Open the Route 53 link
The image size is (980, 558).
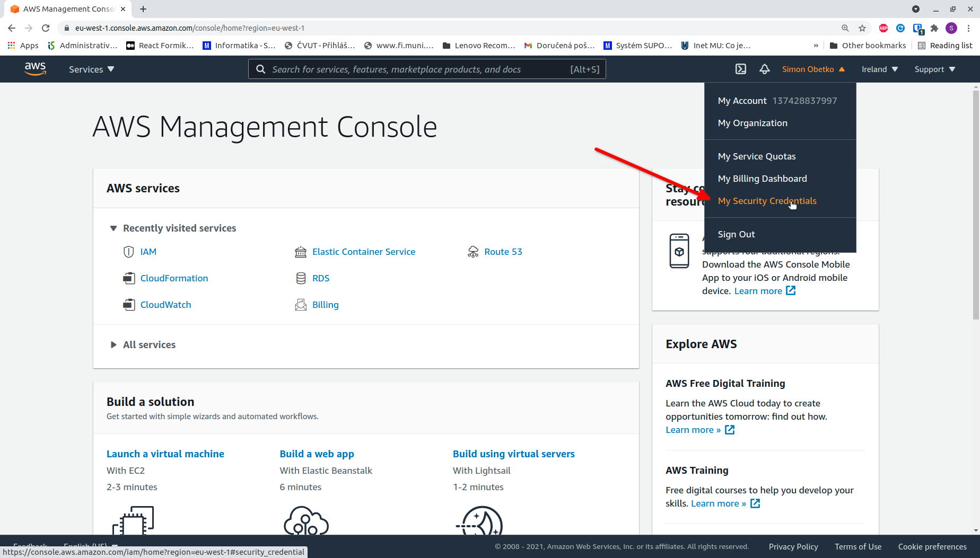503,252
